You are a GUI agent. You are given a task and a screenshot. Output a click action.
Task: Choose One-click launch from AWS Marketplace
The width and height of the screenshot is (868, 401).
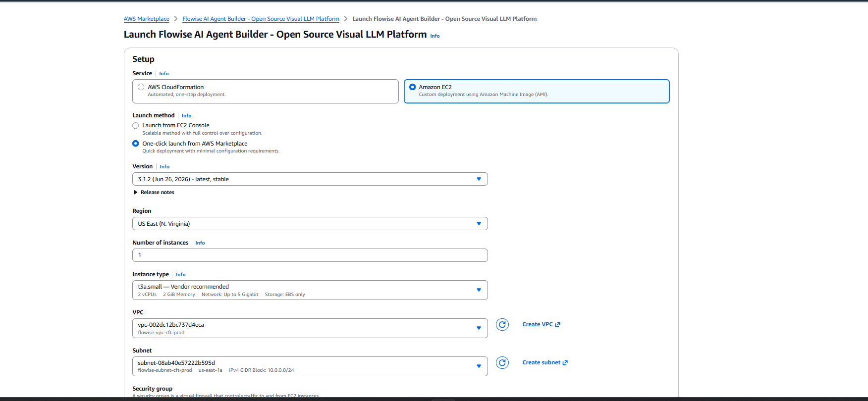point(136,144)
